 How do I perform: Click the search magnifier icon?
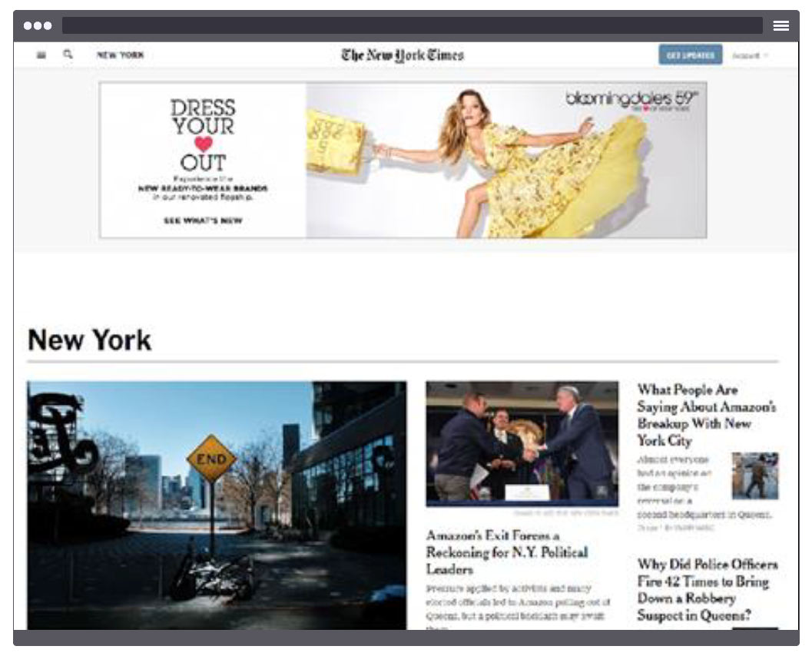click(68, 55)
